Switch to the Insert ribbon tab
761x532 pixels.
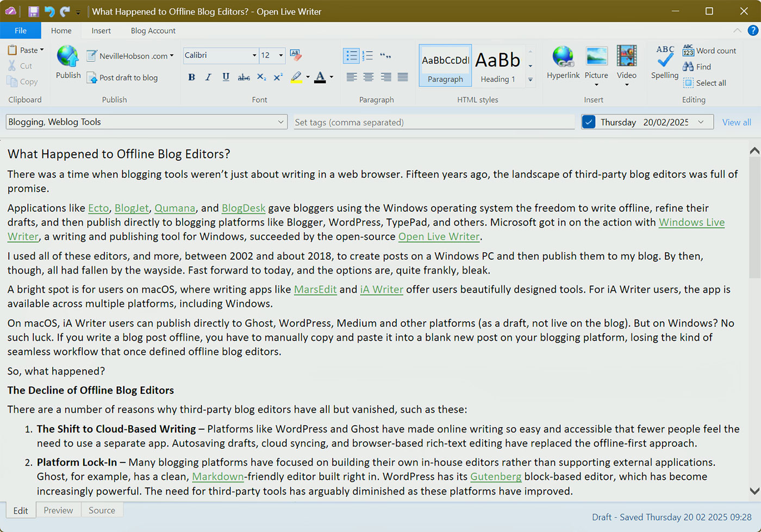click(x=101, y=31)
